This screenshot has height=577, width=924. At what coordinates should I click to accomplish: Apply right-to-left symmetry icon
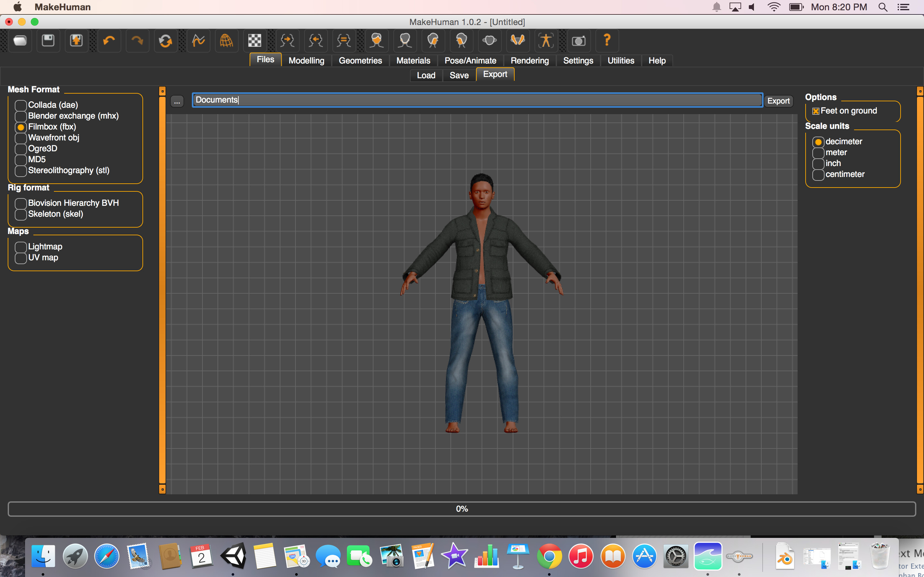click(x=316, y=41)
